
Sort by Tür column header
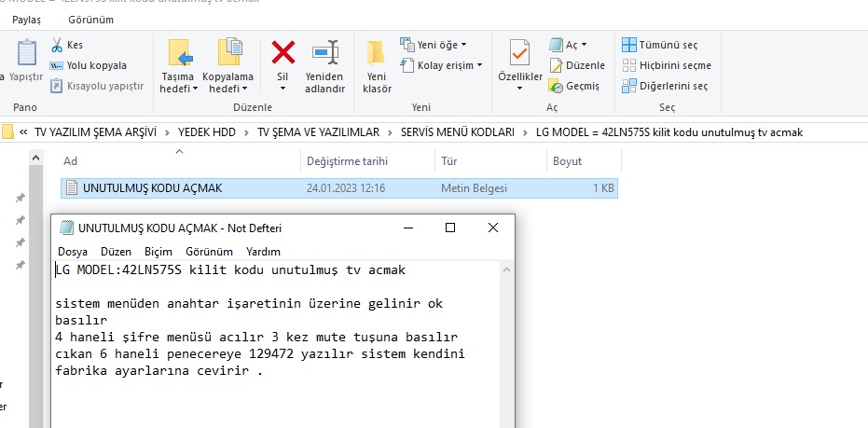click(x=449, y=161)
